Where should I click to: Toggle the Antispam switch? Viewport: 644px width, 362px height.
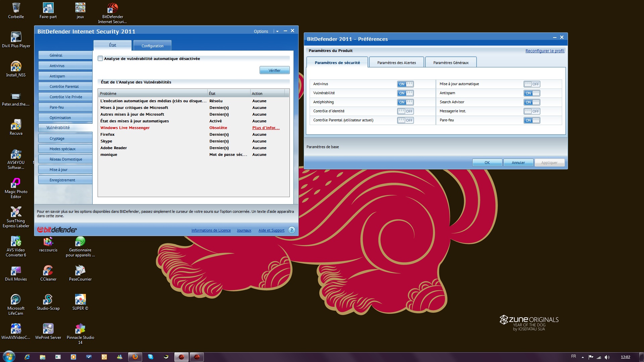[532, 93]
